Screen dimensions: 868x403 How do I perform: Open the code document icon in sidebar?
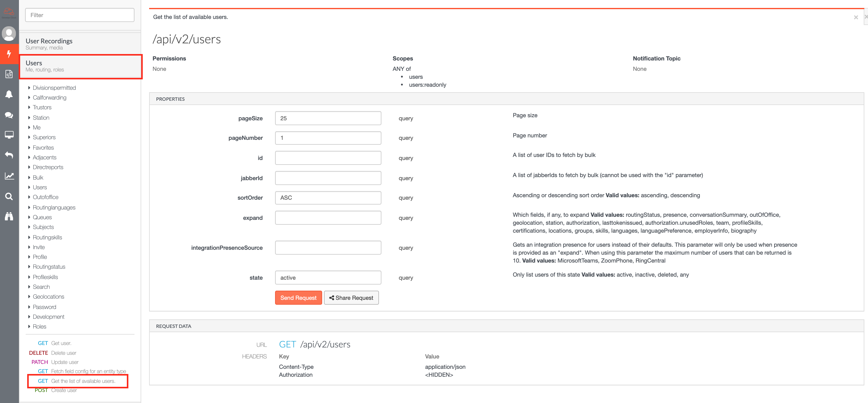coord(9,74)
